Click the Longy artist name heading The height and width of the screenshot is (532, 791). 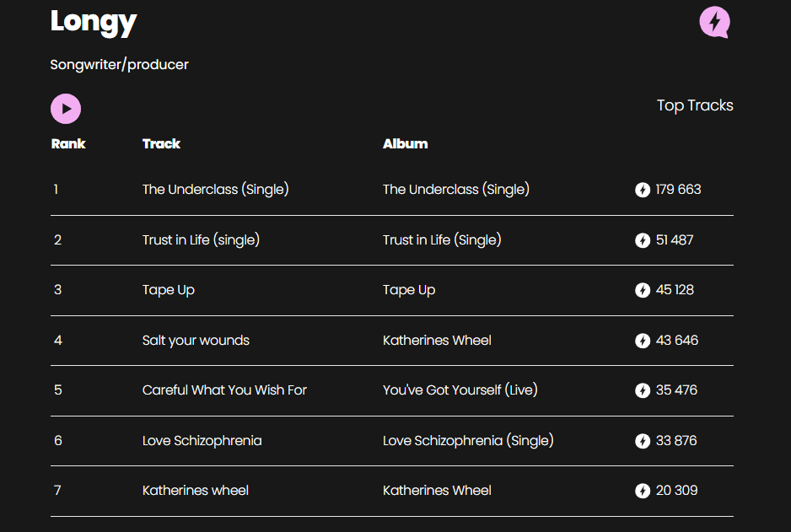pos(94,21)
